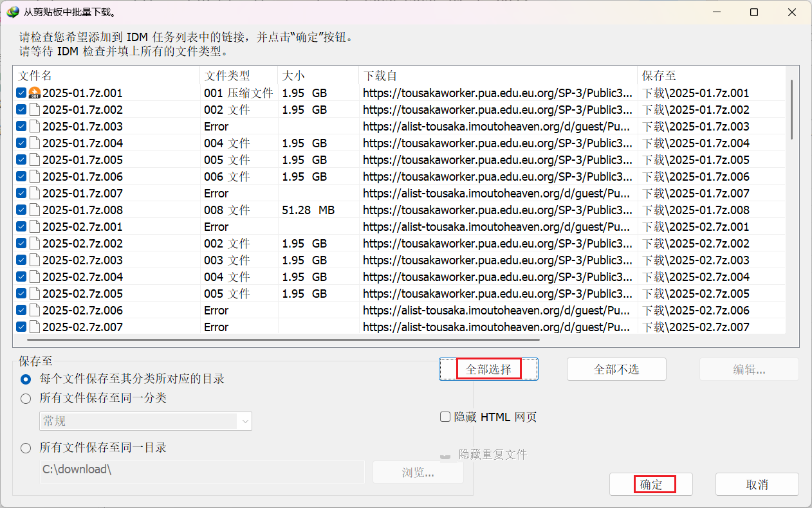Image resolution: width=812 pixels, height=508 pixels.
Task: Click the file icon of 2025-02.7z.007
Action: [35, 327]
